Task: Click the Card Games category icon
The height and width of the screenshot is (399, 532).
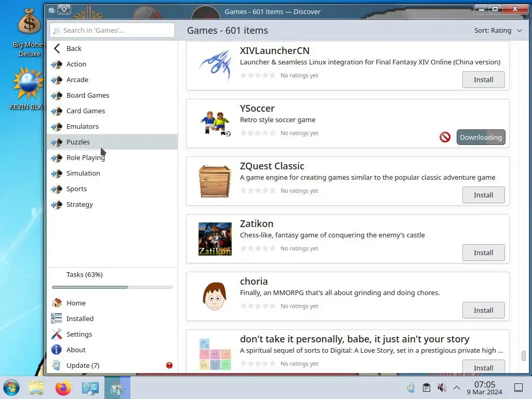Action: pyautogui.click(x=57, y=111)
